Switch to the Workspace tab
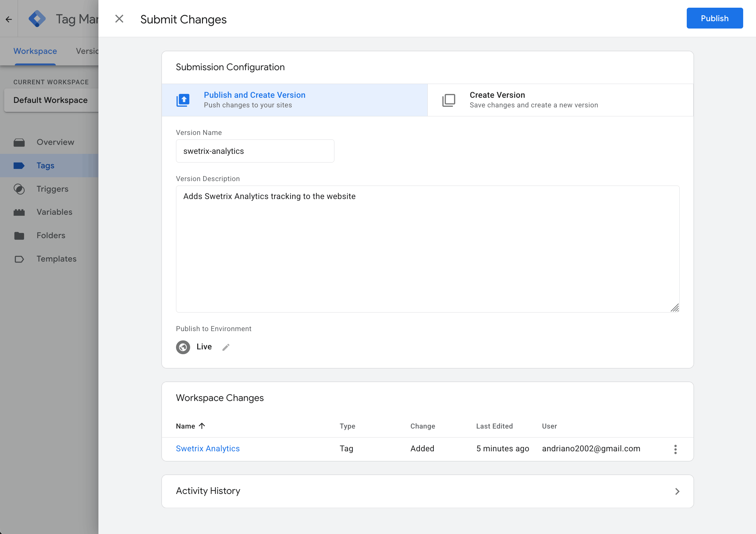 [35, 51]
